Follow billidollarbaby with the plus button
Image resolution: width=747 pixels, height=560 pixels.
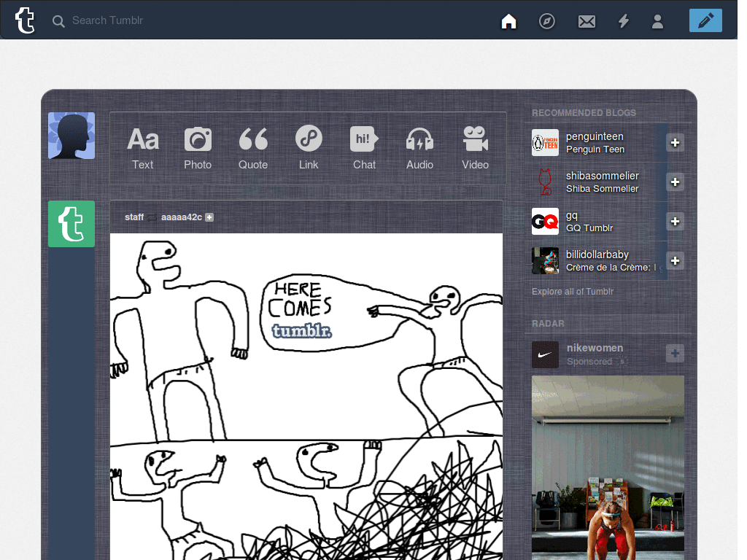click(675, 260)
